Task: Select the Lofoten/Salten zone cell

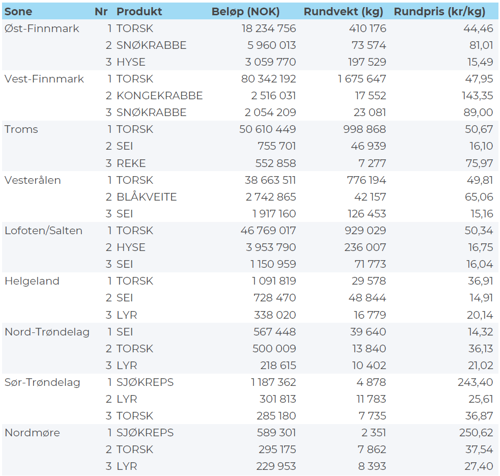Action: pos(43,231)
